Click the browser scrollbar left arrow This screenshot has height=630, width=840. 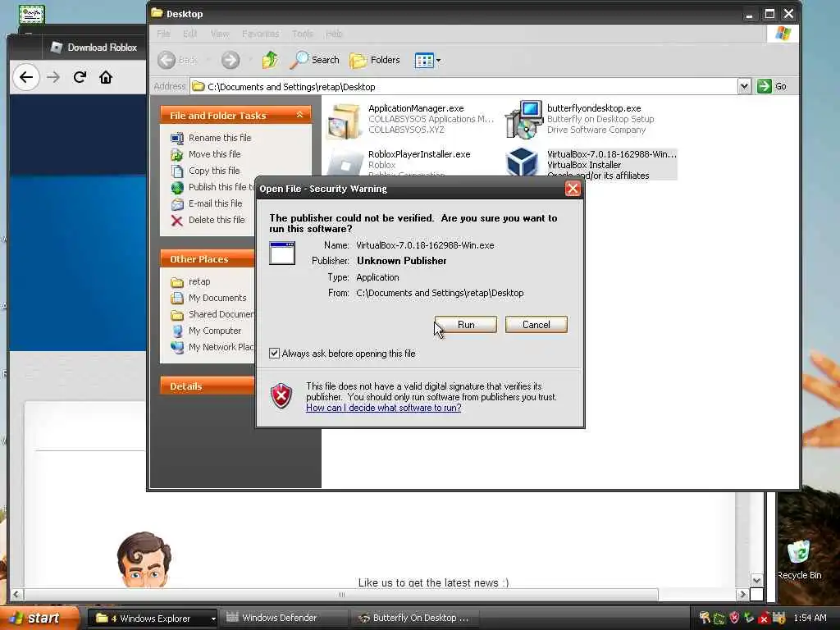[x=16, y=594]
